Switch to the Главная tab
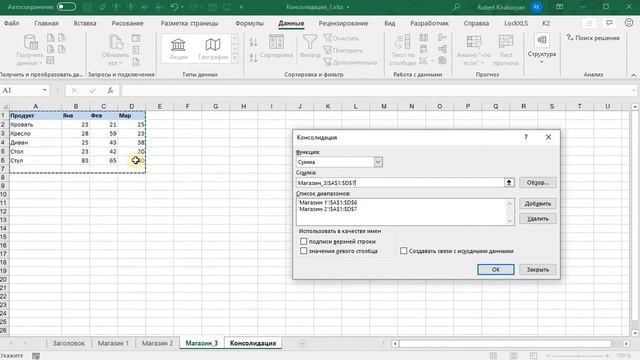The image size is (640, 360). pyautogui.click(x=46, y=23)
